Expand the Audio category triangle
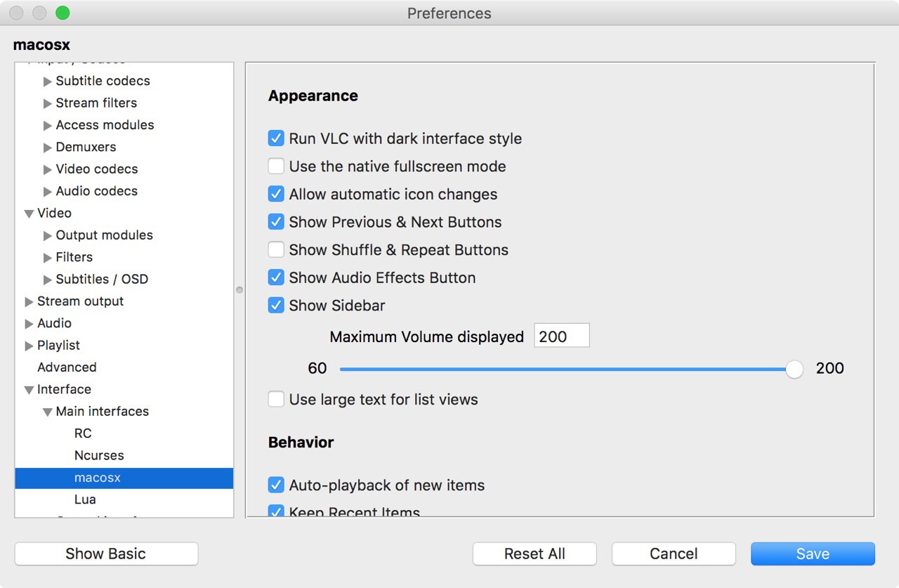This screenshot has width=899, height=588. 29,324
